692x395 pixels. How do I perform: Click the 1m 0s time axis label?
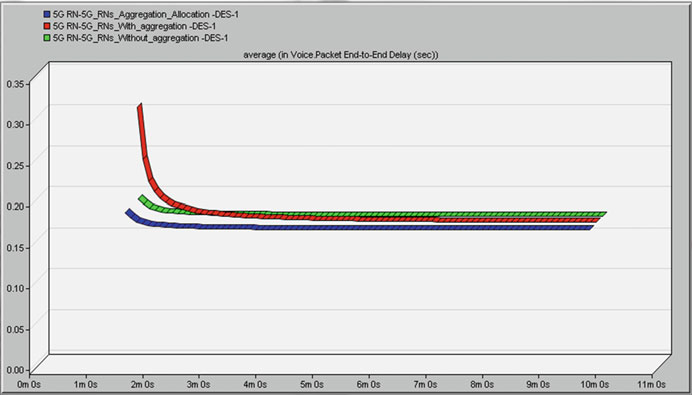pos(86,384)
